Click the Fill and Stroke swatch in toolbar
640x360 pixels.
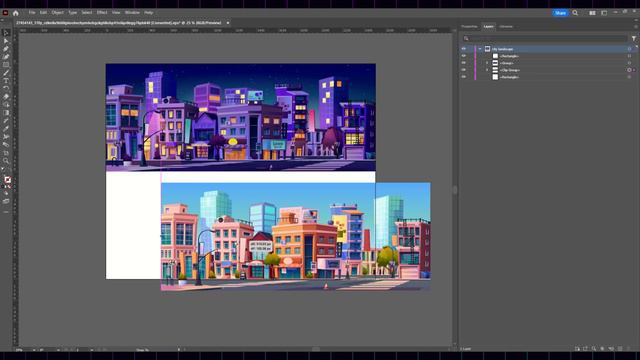coord(7,180)
